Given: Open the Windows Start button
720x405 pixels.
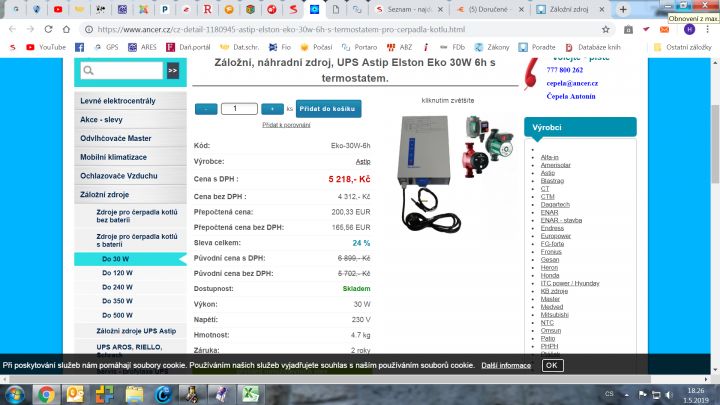Looking at the screenshot, I should 15,395.
